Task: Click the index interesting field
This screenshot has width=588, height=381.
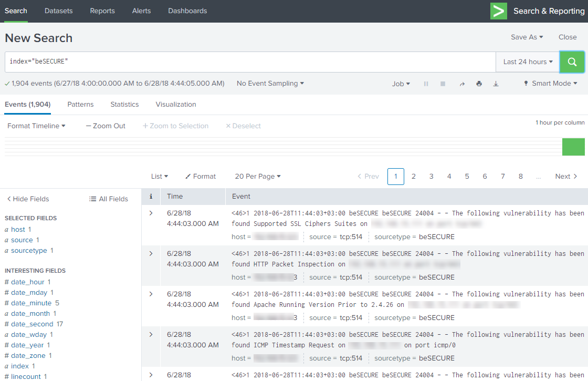Action: (x=20, y=366)
